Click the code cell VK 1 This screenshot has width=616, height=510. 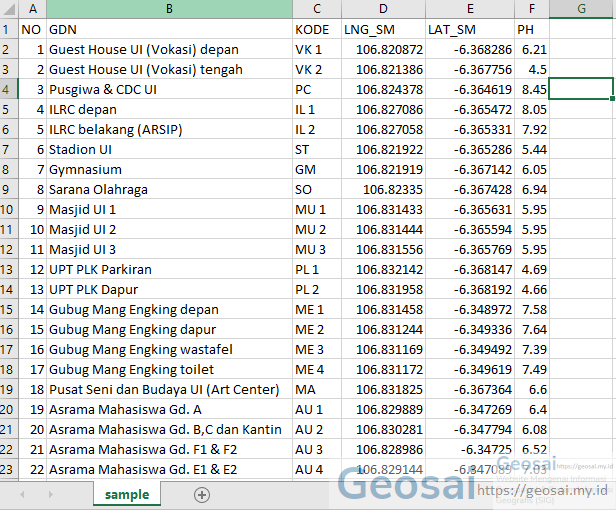pos(317,49)
